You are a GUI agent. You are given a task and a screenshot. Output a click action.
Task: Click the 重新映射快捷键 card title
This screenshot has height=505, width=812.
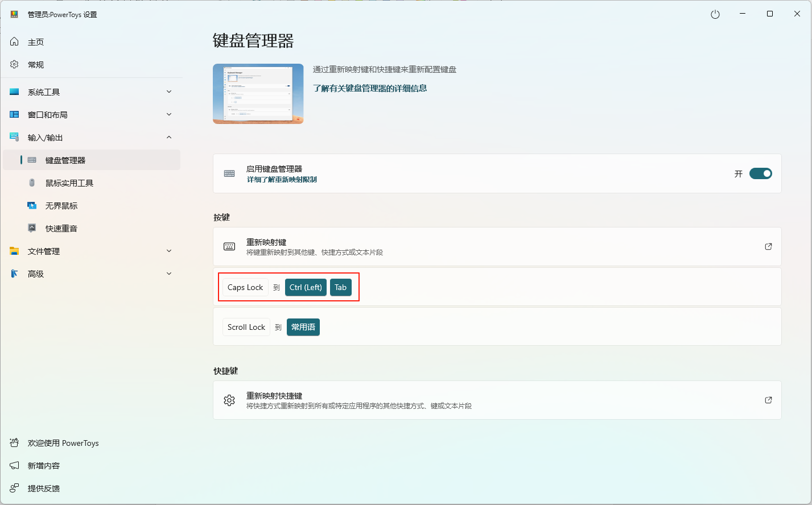274,396
